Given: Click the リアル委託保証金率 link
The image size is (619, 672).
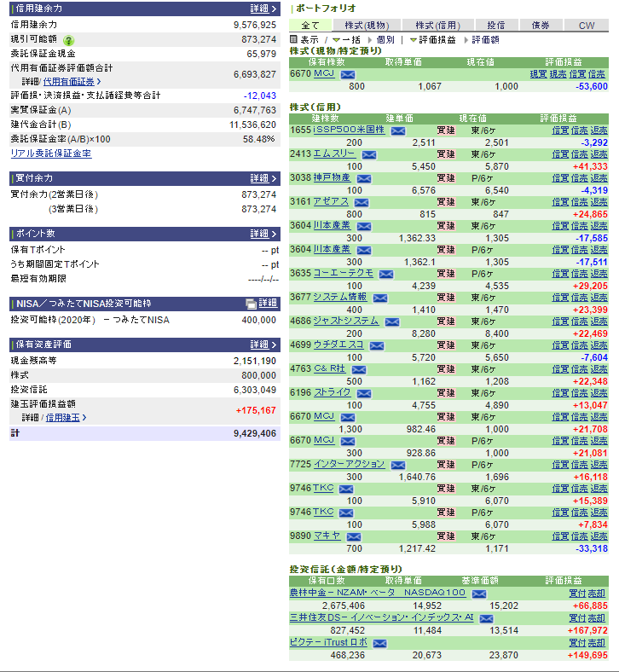Looking at the screenshot, I should (x=51, y=154).
